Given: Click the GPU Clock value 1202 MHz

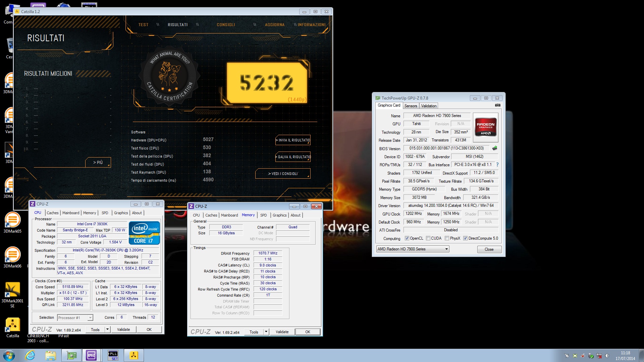Looking at the screenshot, I should pos(414,214).
